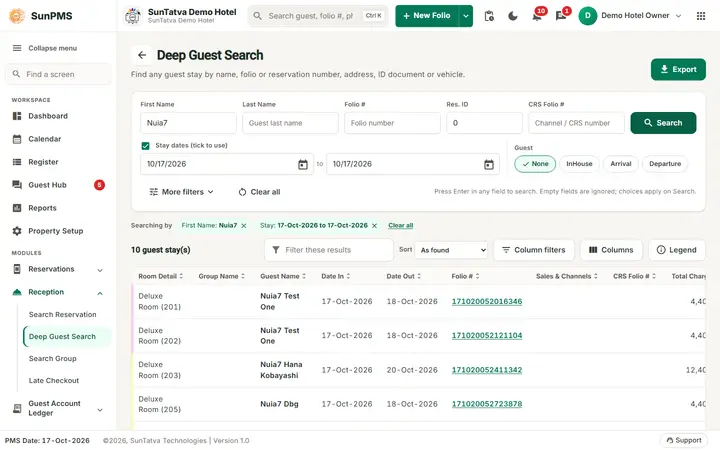This screenshot has height=450, width=720.
Task: Open Column filters
Action: click(534, 250)
